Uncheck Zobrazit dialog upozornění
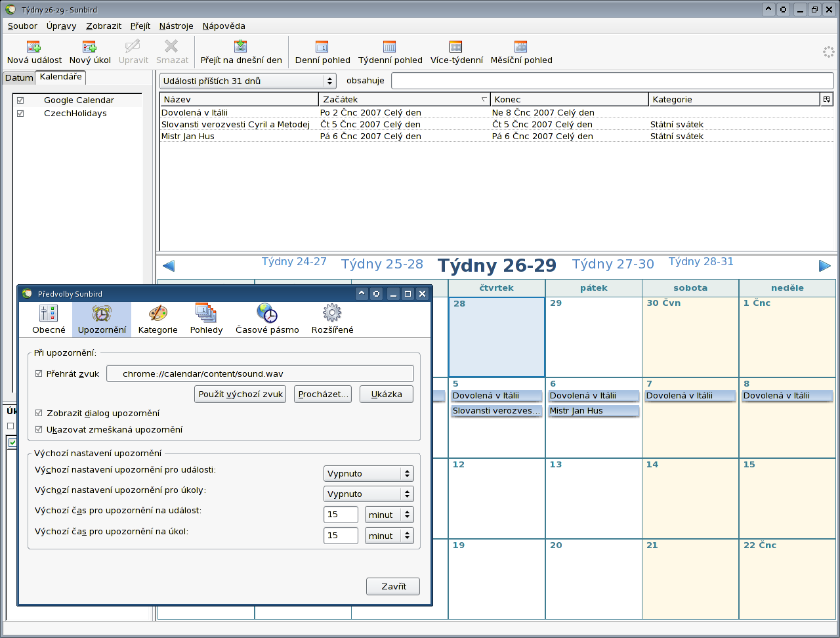840x638 pixels. coord(39,414)
